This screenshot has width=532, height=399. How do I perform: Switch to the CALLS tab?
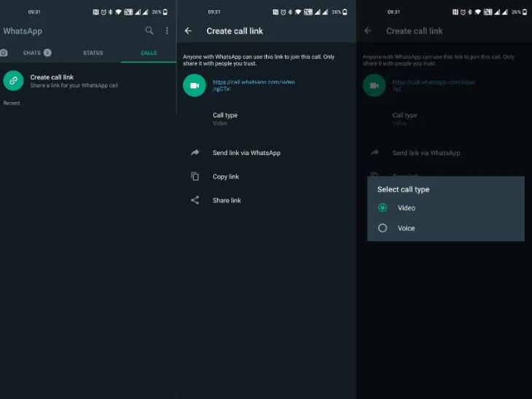[x=149, y=53]
